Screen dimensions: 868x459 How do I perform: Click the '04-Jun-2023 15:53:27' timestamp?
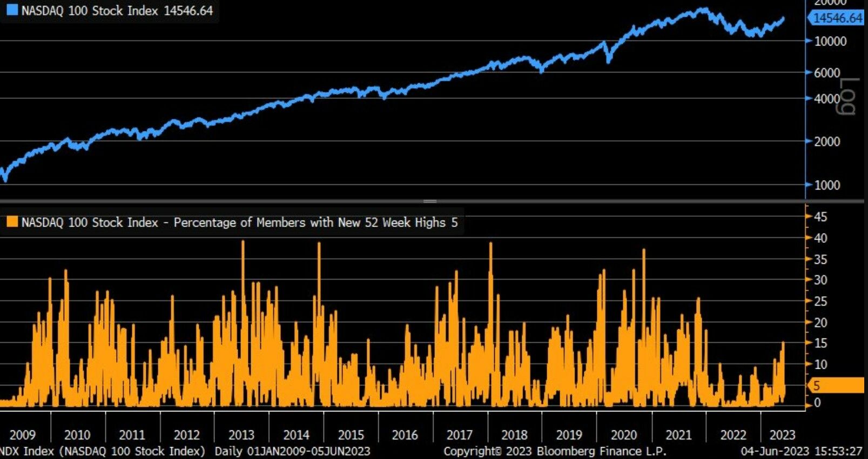(802, 451)
